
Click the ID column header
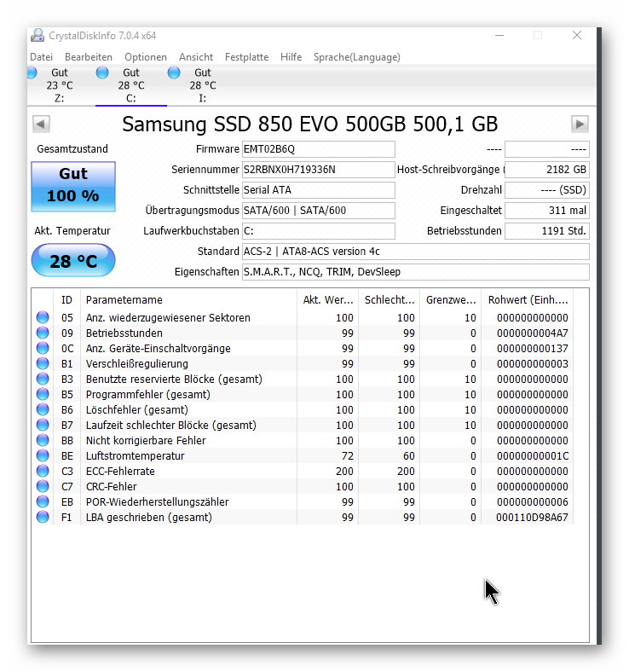[66, 300]
